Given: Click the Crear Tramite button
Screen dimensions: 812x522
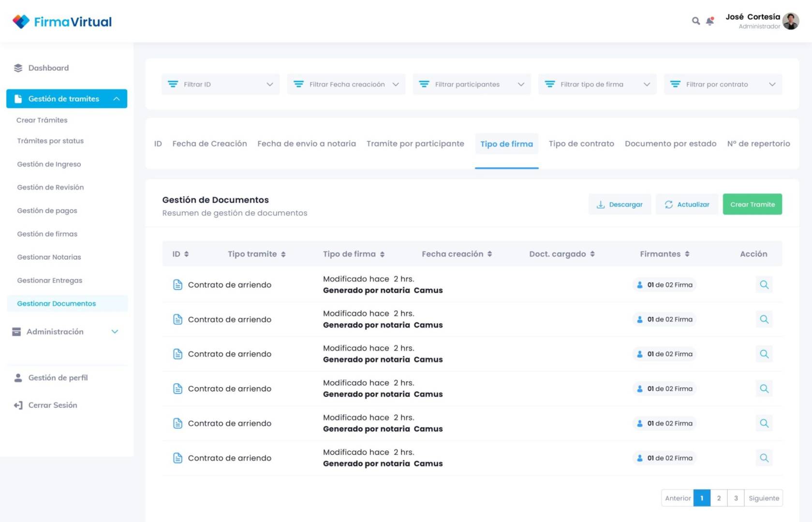Looking at the screenshot, I should pos(752,204).
